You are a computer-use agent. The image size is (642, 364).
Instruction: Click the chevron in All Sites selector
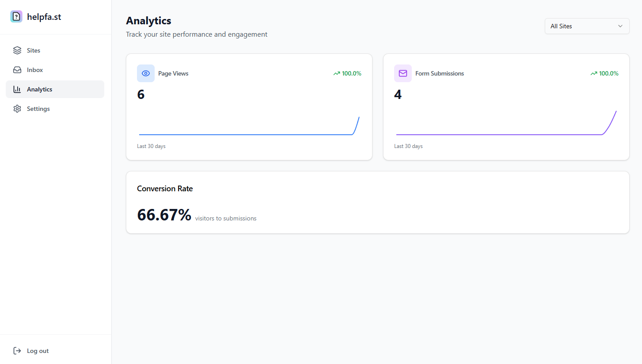tap(620, 26)
